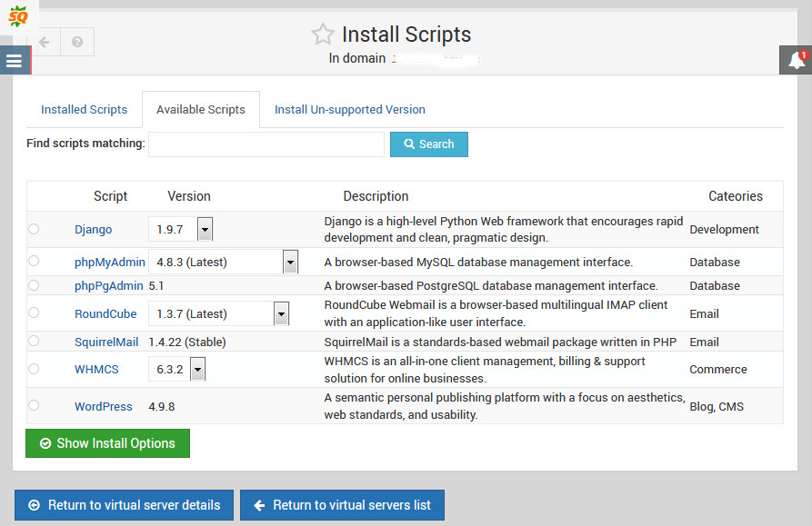Select the Django radio button
Viewport: 812px width, 526px height.
click(34, 229)
